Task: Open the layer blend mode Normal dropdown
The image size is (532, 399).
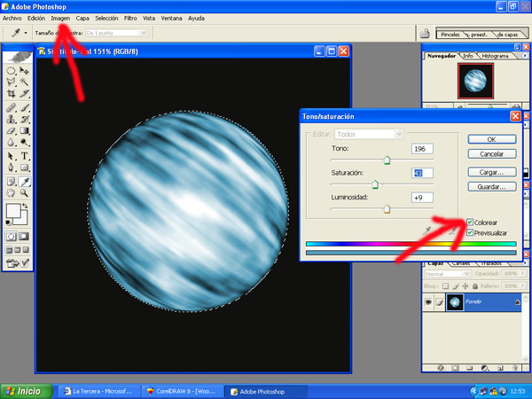Action: pyautogui.click(x=447, y=273)
